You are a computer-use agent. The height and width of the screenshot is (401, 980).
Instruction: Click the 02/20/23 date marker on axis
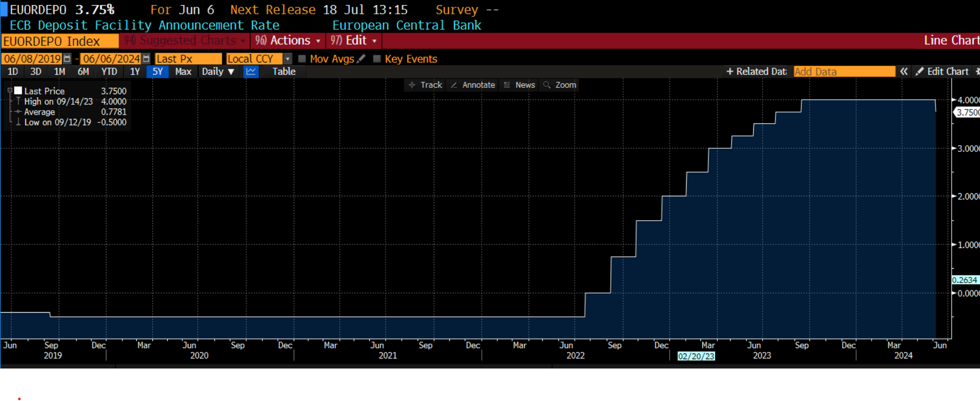point(696,356)
